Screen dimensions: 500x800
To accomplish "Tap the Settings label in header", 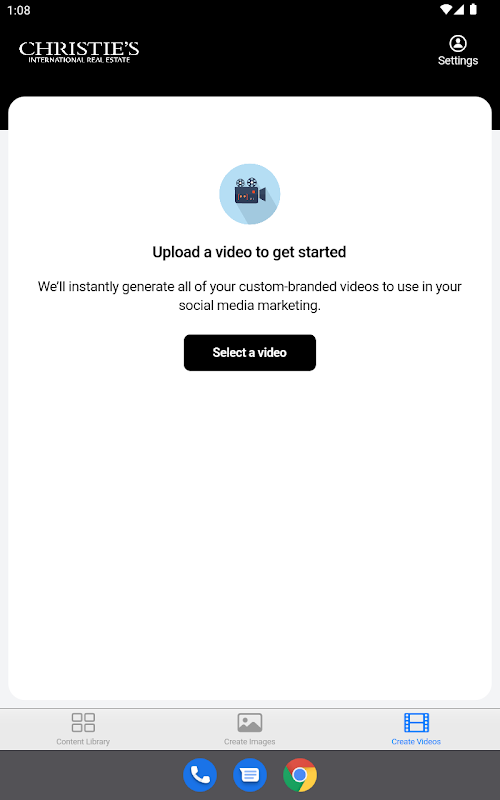I will tap(458, 61).
